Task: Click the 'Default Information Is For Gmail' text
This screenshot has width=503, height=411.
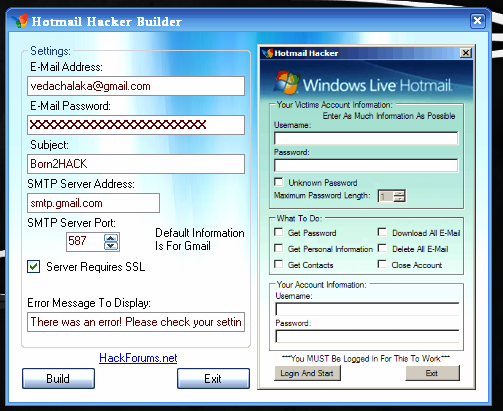Action: (x=200, y=239)
